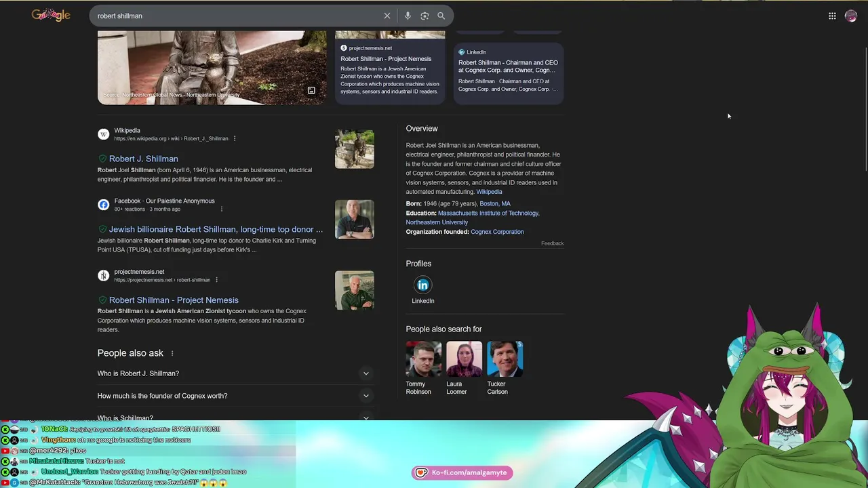Click chat message from MrKatattack
This screenshot has height=488, width=868.
pos(127,483)
